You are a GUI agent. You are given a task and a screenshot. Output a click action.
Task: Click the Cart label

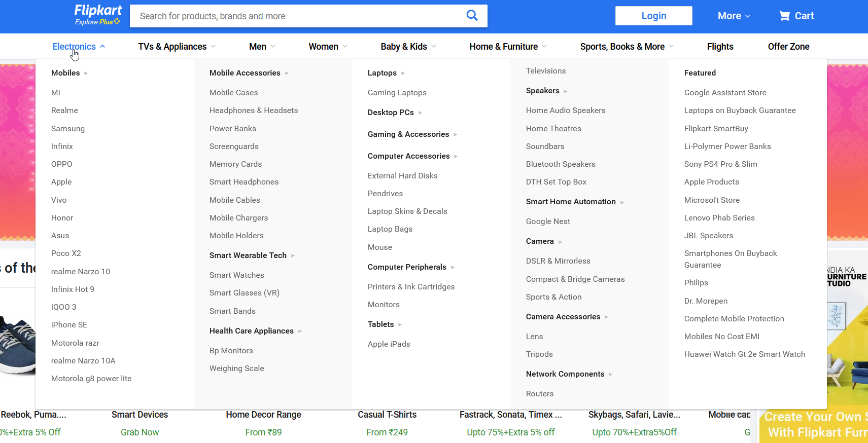804,16
